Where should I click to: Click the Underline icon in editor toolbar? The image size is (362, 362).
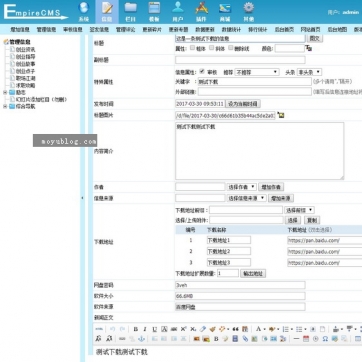tap(155, 329)
